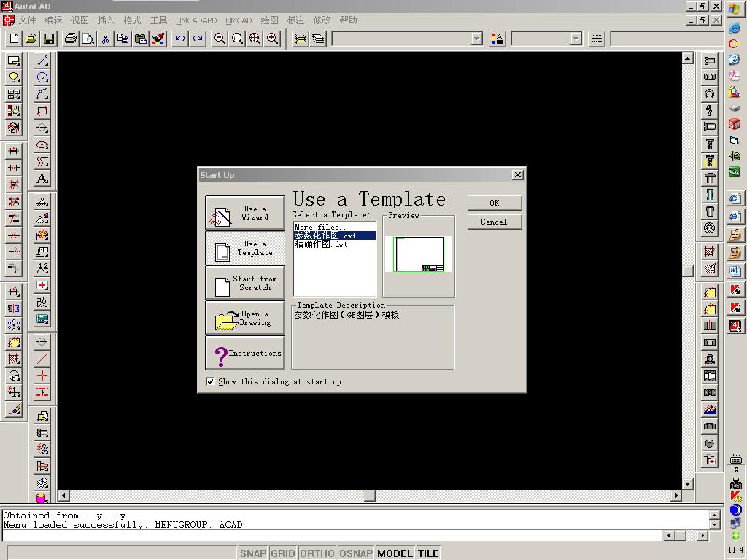The height and width of the screenshot is (560, 747).
Task: Open the 帮助 menu
Action: [x=348, y=20]
